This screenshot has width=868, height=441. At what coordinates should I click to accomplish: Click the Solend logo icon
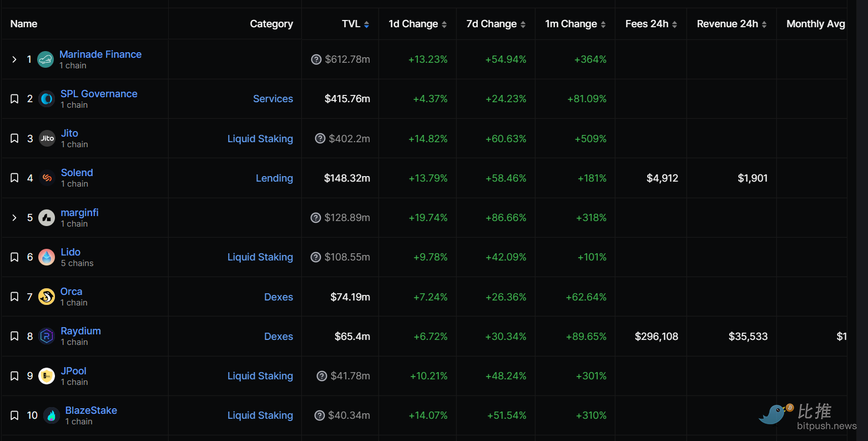(47, 178)
